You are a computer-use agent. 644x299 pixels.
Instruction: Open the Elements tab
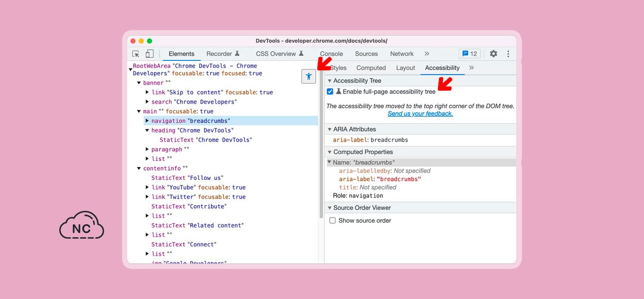coord(181,54)
